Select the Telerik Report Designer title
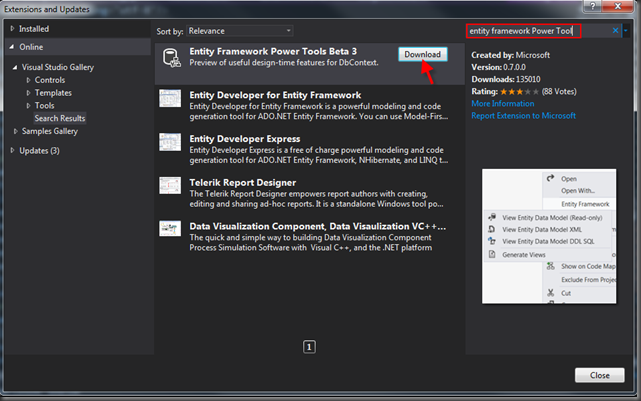 [x=242, y=183]
